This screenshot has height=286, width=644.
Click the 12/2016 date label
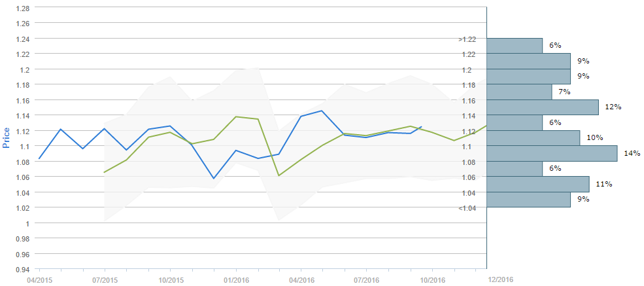pyautogui.click(x=501, y=279)
